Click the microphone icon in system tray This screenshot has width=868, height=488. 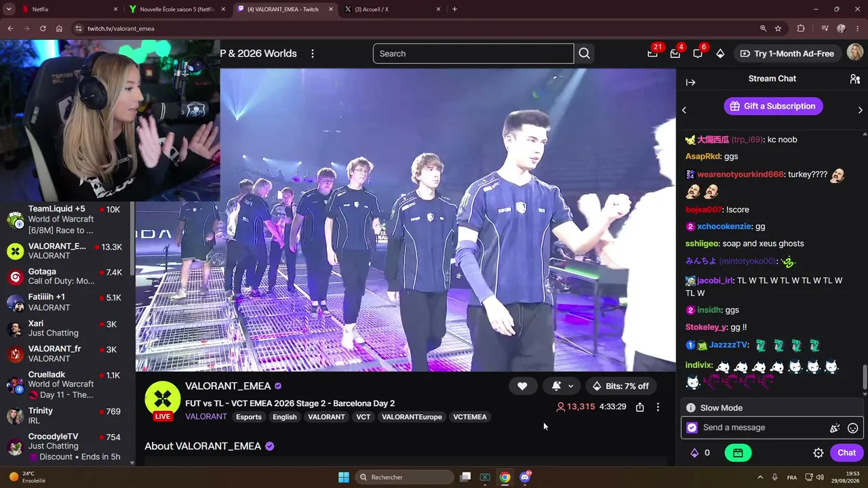tap(774, 477)
